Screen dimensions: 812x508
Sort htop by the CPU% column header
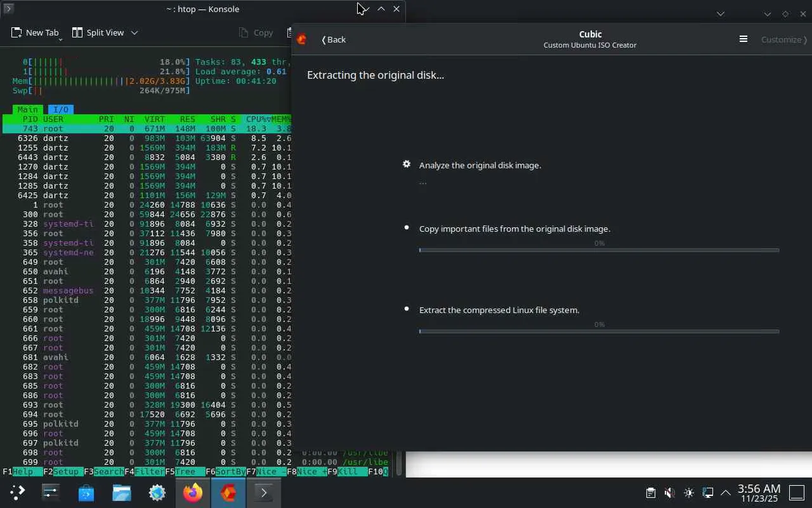[x=258, y=119]
